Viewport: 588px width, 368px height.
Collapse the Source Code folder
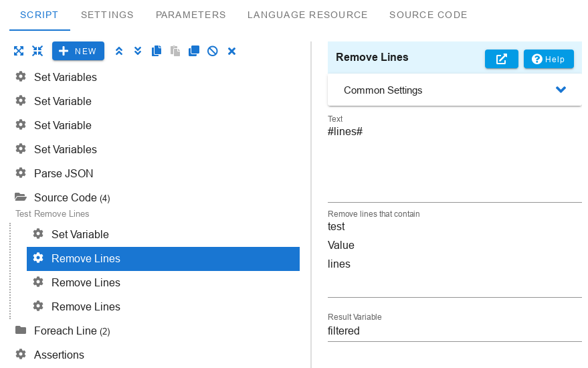click(x=21, y=197)
